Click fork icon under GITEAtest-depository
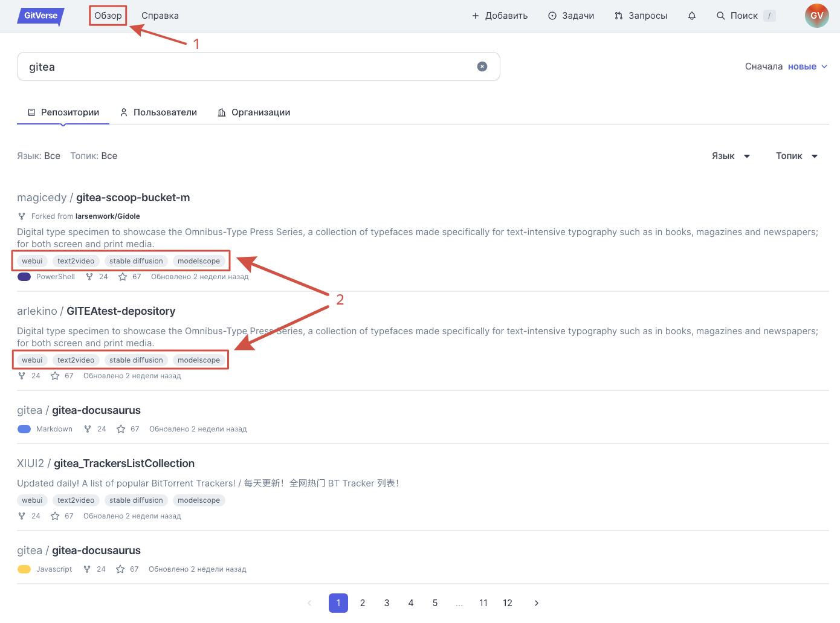Image resolution: width=840 pixels, height=623 pixels. click(22, 376)
